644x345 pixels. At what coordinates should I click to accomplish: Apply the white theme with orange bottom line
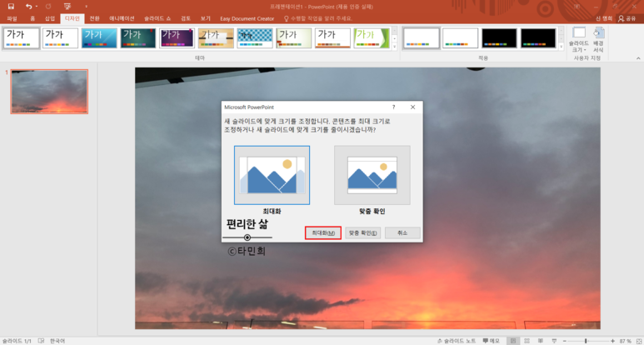pyautogui.click(x=332, y=38)
